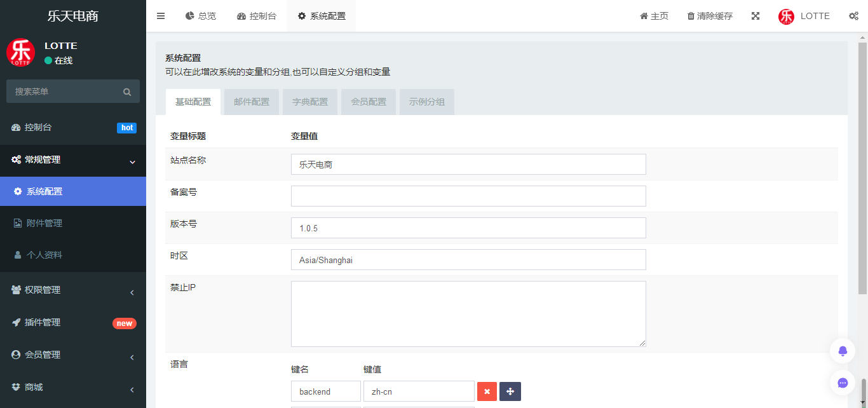Image resolution: width=868 pixels, height=408 pixels.
Task: Click the red delete button beside zh-cn
Action: pos(487,391)
